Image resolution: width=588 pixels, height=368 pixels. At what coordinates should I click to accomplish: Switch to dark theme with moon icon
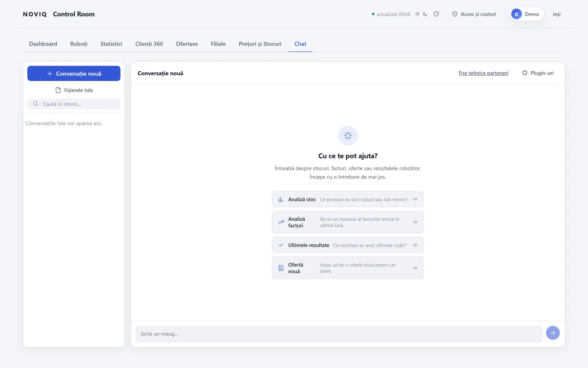425,14
